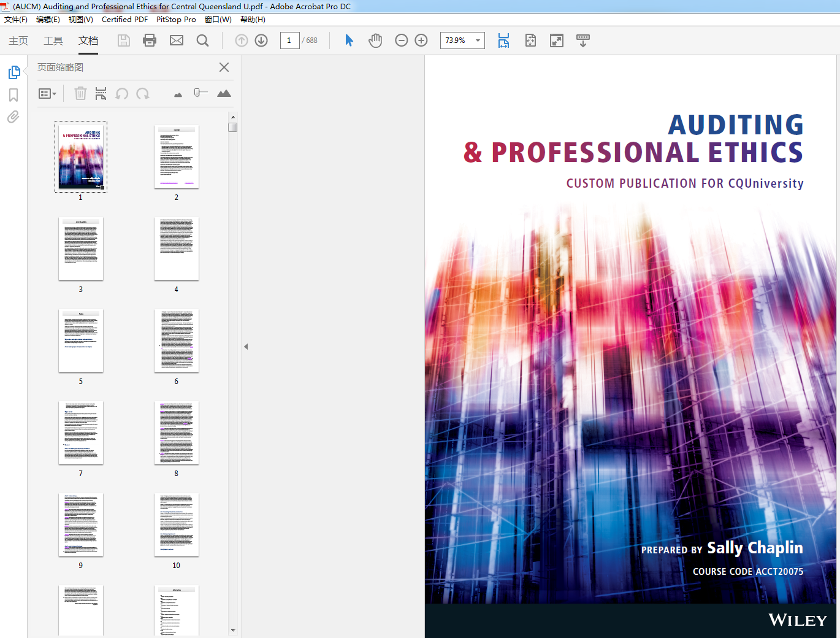Go to previous page arrow icon
The image size is (840, 638).
[242, 40]
